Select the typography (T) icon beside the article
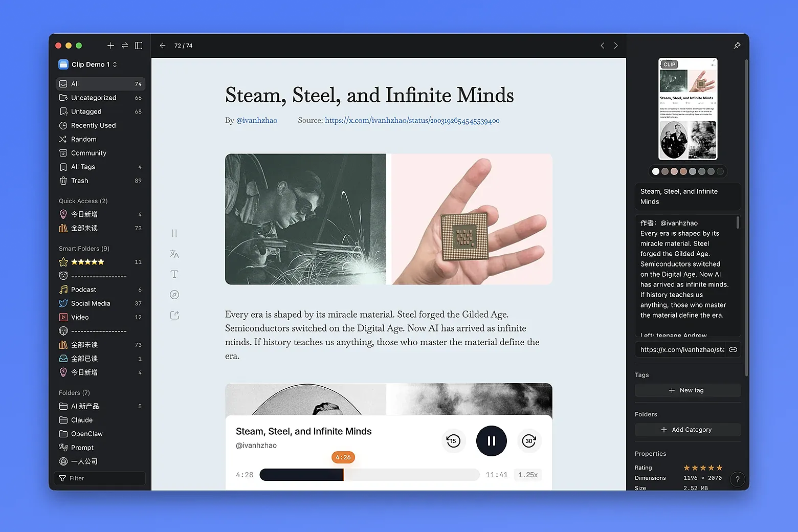 174,274
